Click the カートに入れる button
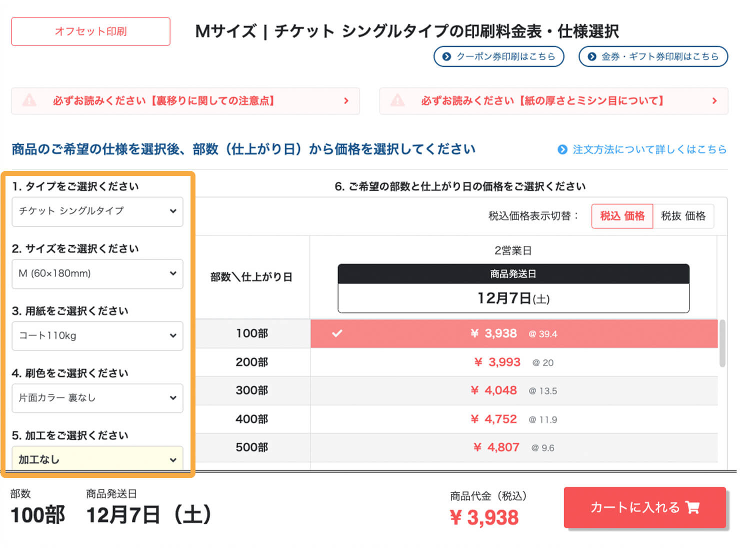 (644, 507)
